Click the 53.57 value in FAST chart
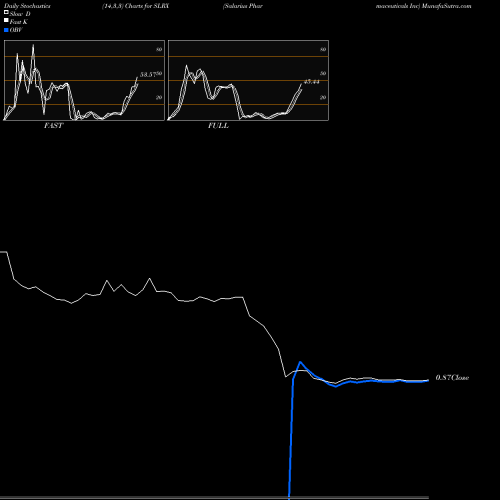This screenshot has height=500, width=500. tap(148, 75)
